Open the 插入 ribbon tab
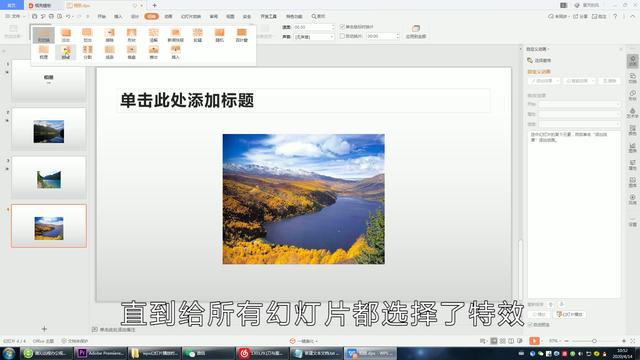This screenshot has height=360, width=640. tap(118, 16)
